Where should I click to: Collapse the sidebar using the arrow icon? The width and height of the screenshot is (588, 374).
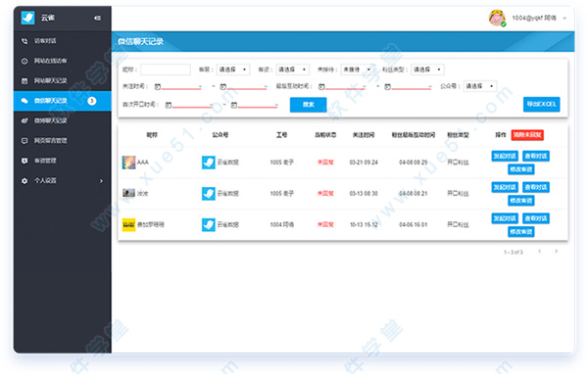pyautogui.click(x=97, y=18)
